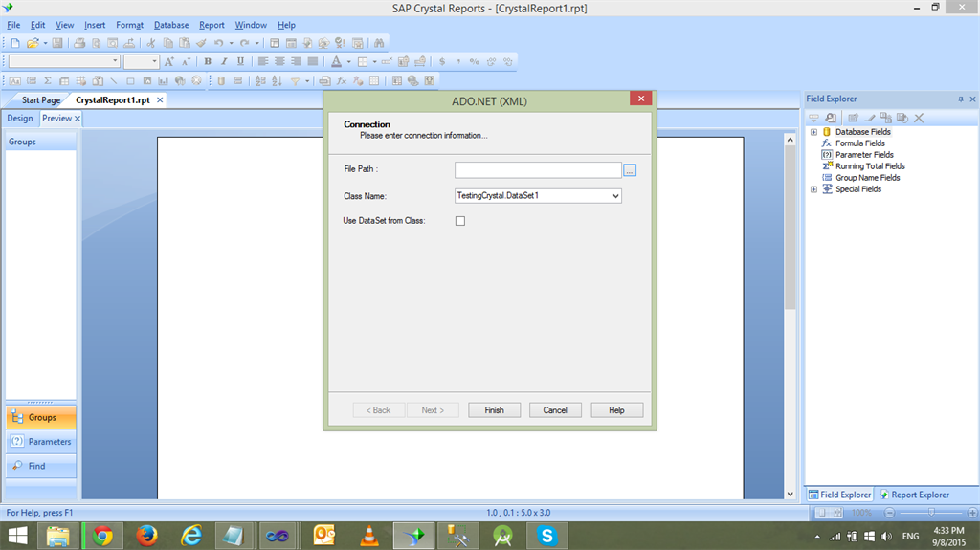Image resolution: width=980 pixels, height=550 pixels.
Task: Click the font color A swatch
Action: pyautogui.click(x=336, y=61)
